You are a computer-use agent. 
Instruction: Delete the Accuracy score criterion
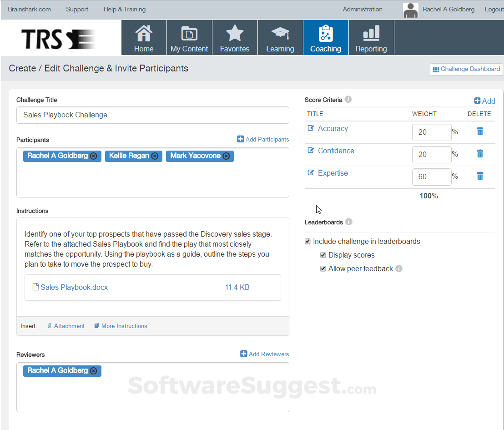479,132
